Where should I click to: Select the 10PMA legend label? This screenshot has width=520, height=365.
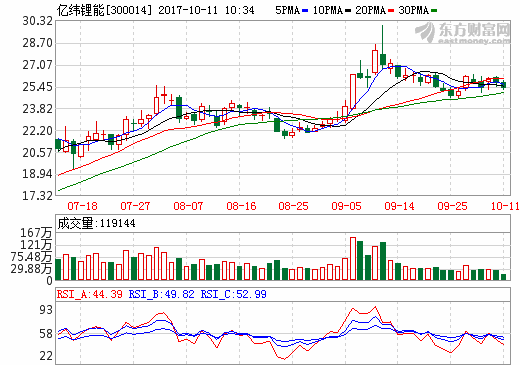(328, 11)
